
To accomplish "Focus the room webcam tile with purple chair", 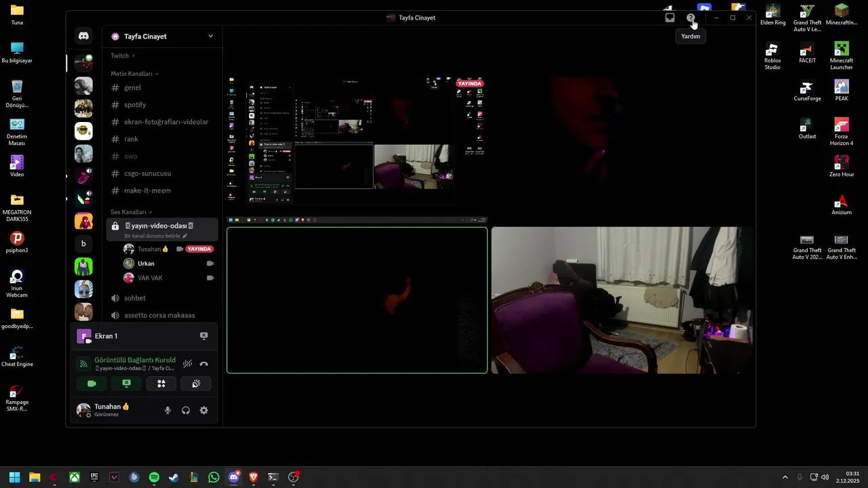I will click(x=621, y=300).
